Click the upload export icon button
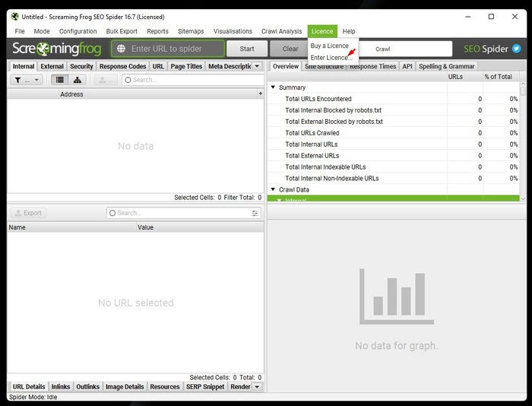 click(x=106, y=80)
